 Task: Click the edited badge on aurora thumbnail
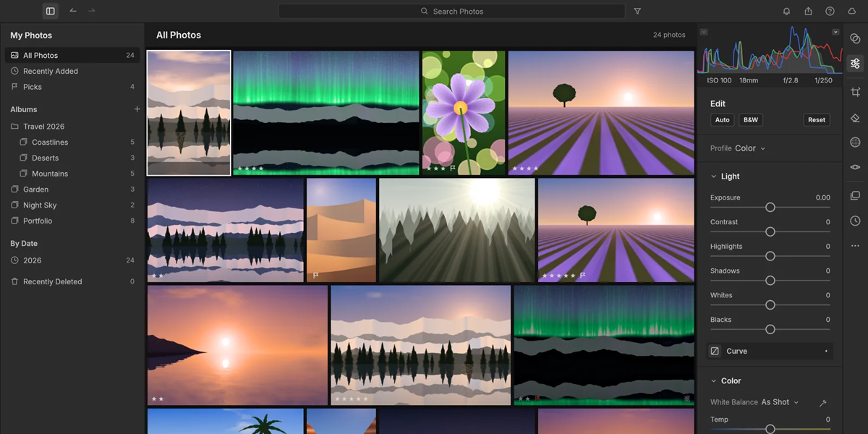pos(686,399)
